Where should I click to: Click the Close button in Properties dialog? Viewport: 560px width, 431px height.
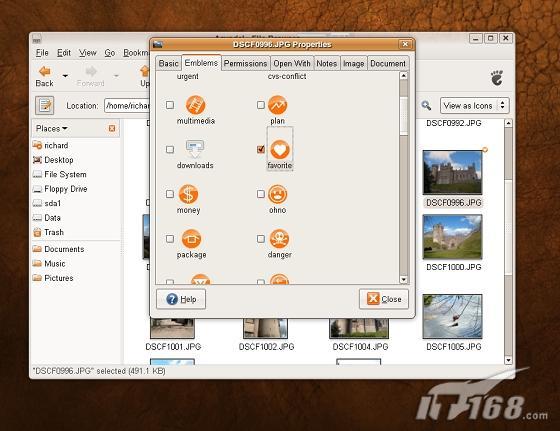(x=384, y=299)
